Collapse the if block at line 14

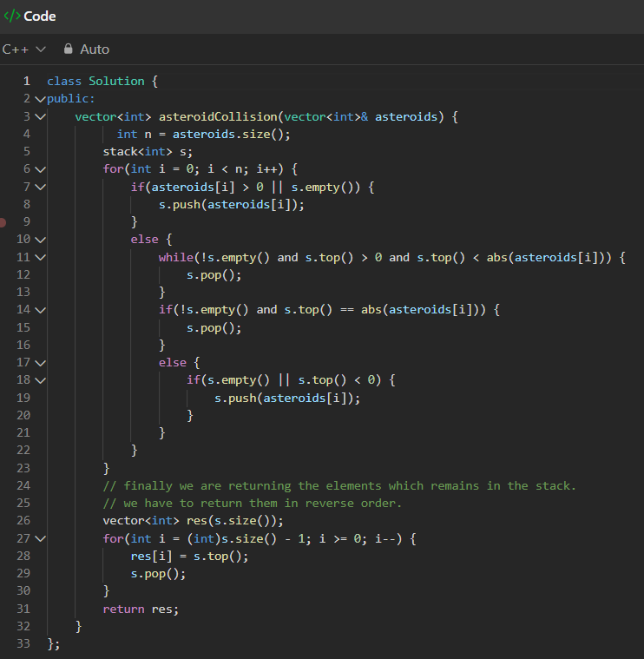(40, 310)
